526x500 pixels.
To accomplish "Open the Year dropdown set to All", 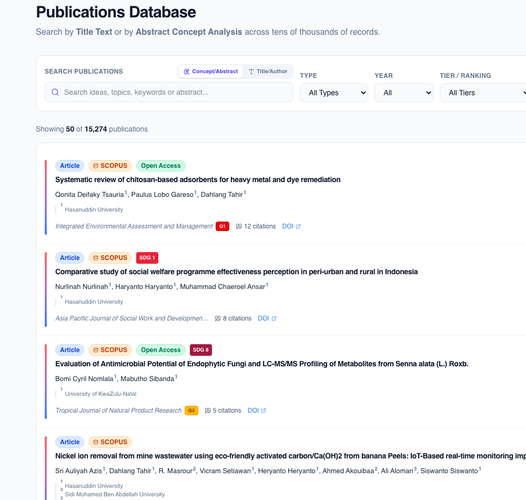I will click(x=404, y=93).
